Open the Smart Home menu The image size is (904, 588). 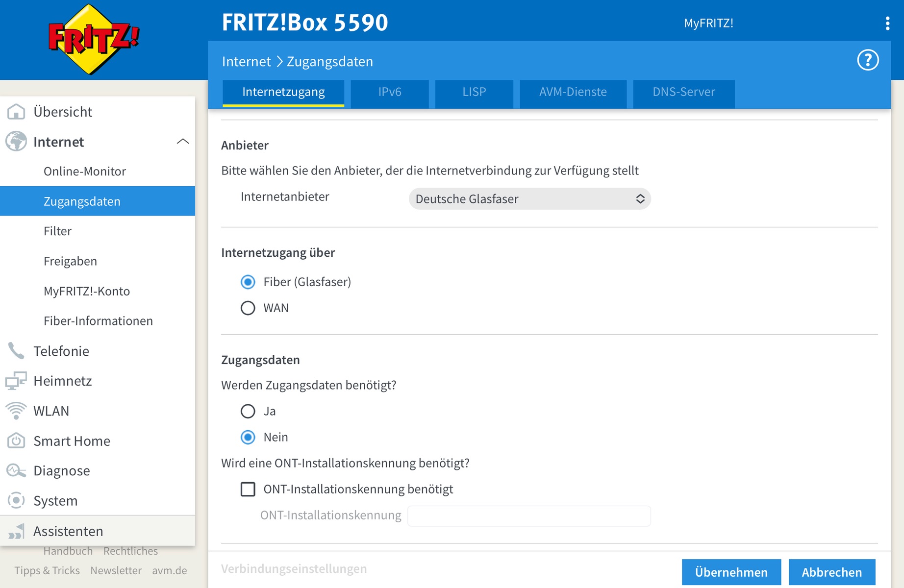click(x=98, y=441)
